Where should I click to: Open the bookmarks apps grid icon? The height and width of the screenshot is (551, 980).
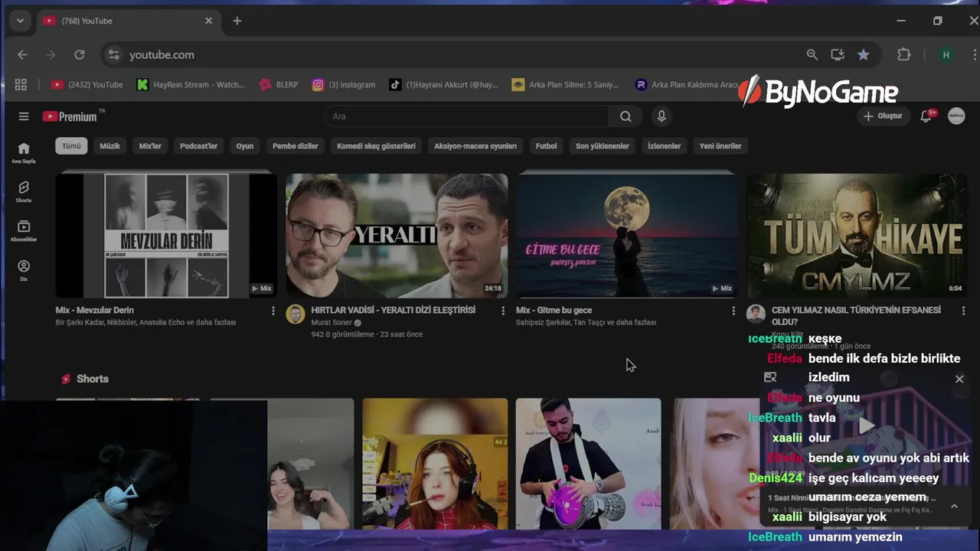pos(21,84)
